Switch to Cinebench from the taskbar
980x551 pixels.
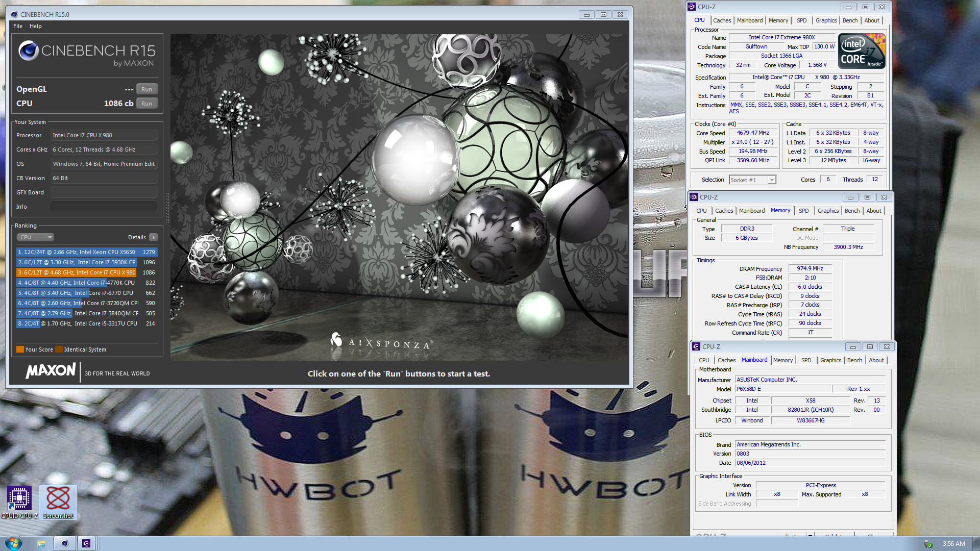tap(64, 543)
